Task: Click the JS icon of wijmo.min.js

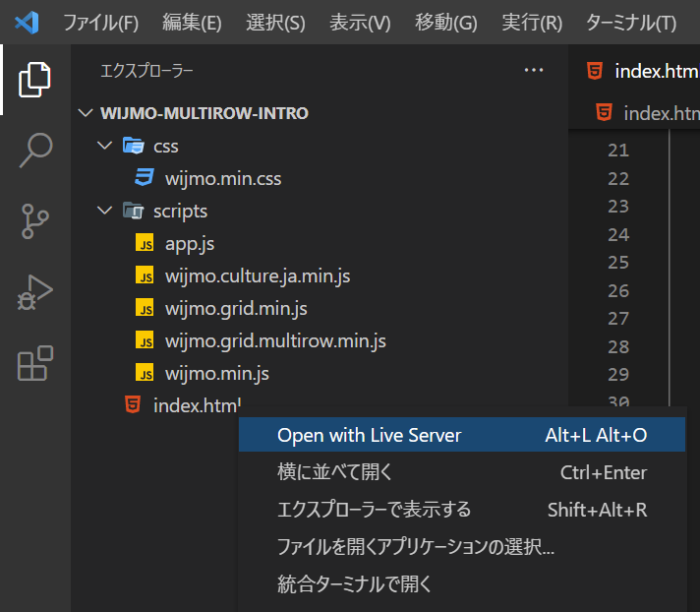Action: 145,373
